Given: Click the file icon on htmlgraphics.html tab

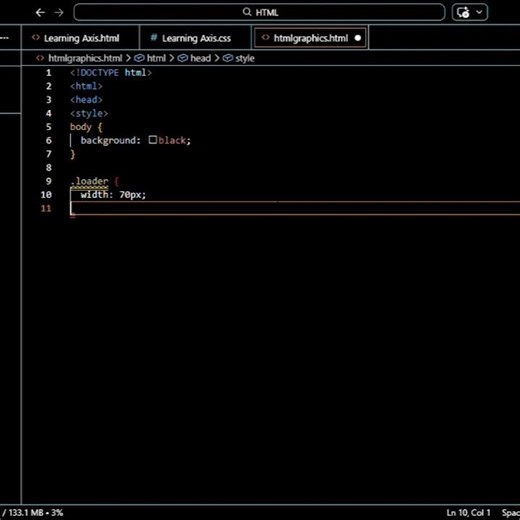Looking at the screenshot, I should tap(265, 38).
